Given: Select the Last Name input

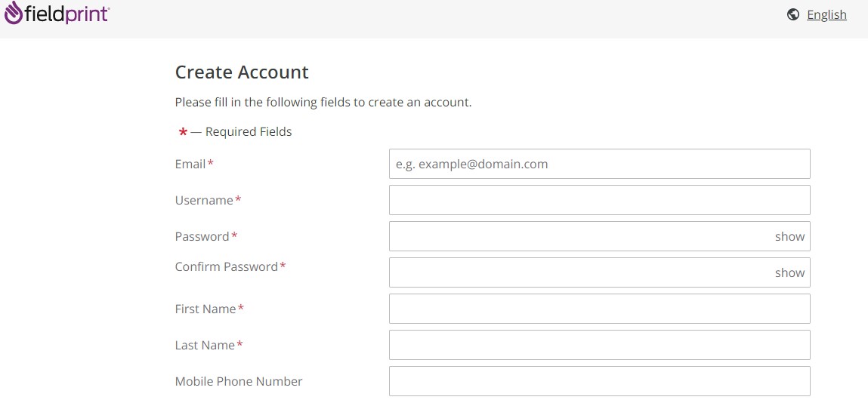Looking at the screenshot, I should [x=600, y=345].
